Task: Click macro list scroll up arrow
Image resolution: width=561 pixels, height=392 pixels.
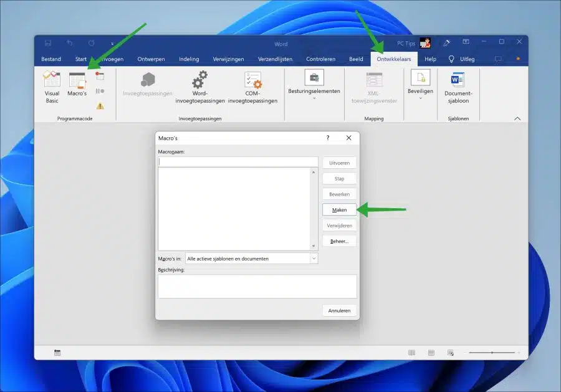Action: click(x=314, y=173)
